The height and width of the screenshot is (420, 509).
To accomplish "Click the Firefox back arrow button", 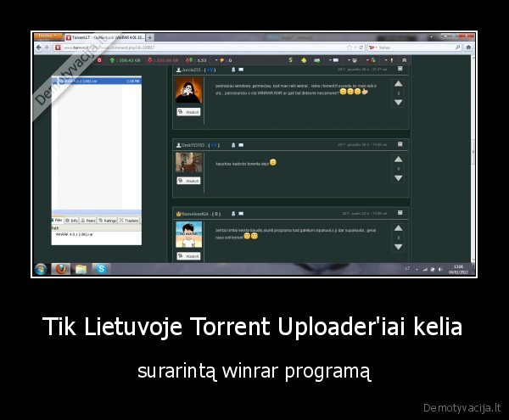I will (x=39, y=48).
